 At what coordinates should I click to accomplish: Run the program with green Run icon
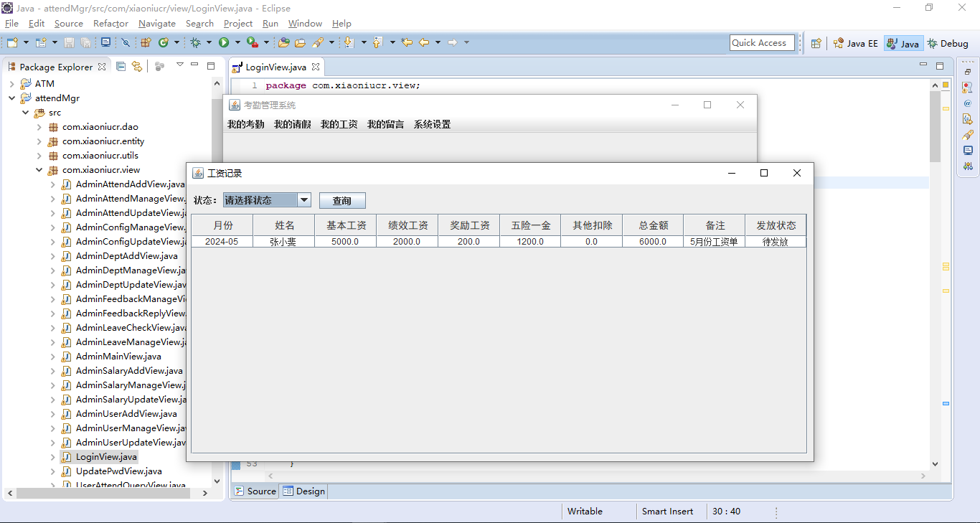click(224, 43)
